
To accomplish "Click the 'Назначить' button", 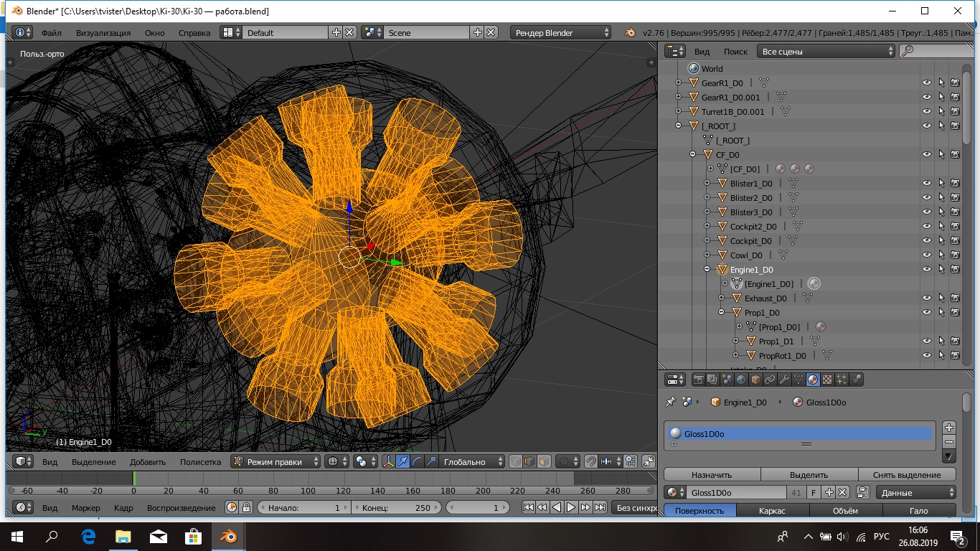I will point(712,475).
